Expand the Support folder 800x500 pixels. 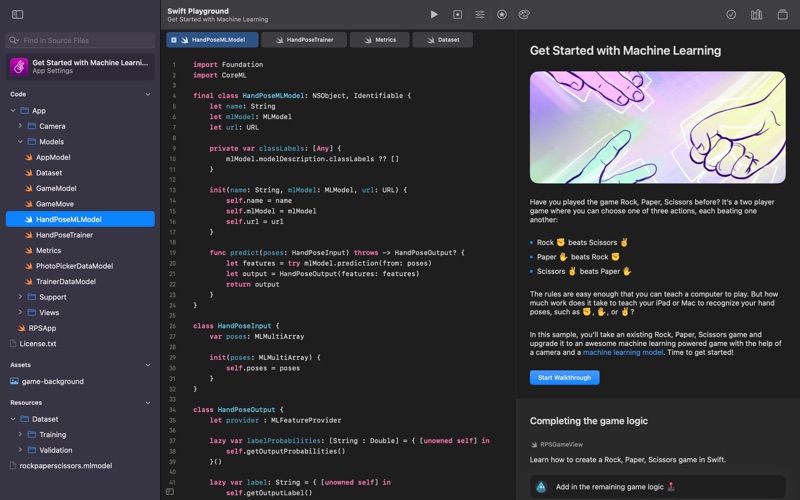tap(20, 297)
